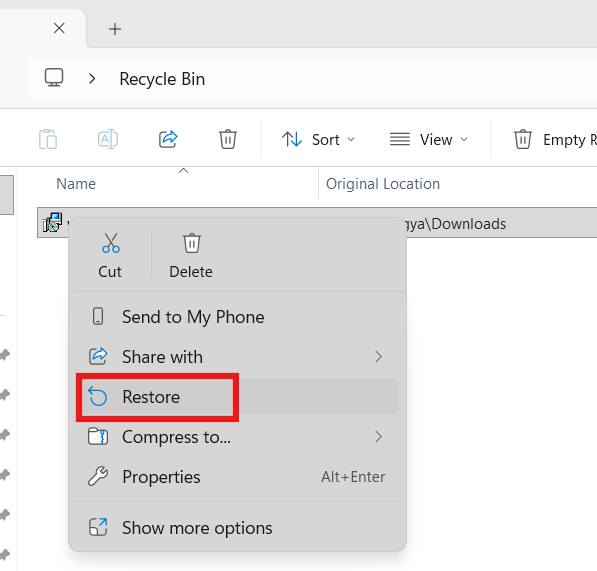Viewport: 597px width, 571px height.
Task: Expand the breadcrumb chevron before Recycle Bin
Action: coord(92,79)
